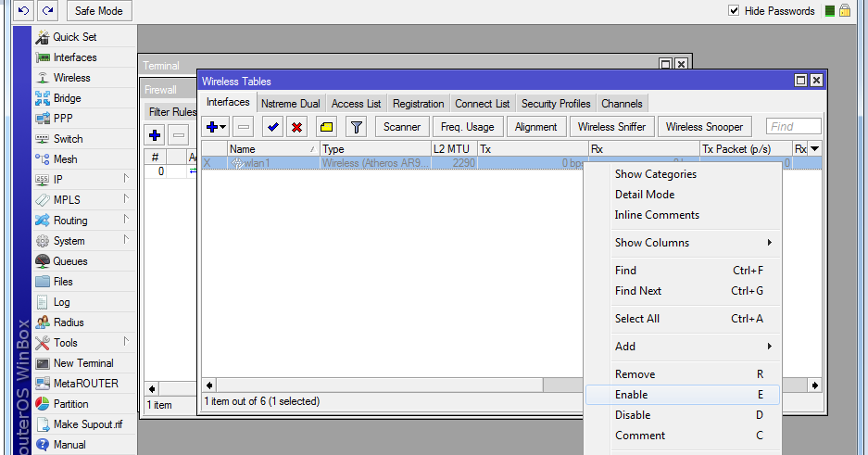Image resolution: width=868 pixels, height=455 pixels.
Task: Click the blue checkmark enable icon
Action: pyautogui.click(x=273, y=127)
